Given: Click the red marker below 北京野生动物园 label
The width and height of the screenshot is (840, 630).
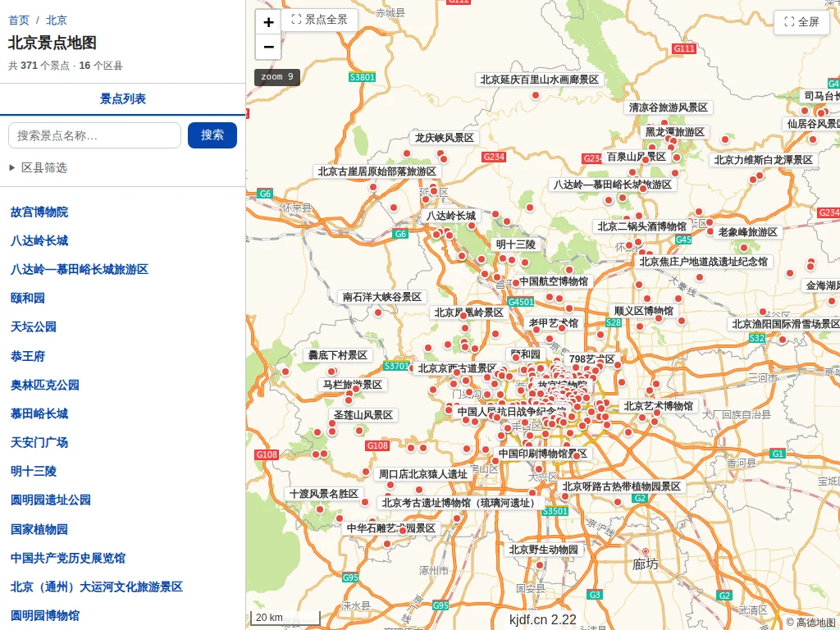Looking at the screenshot, I should coord(540,564).
